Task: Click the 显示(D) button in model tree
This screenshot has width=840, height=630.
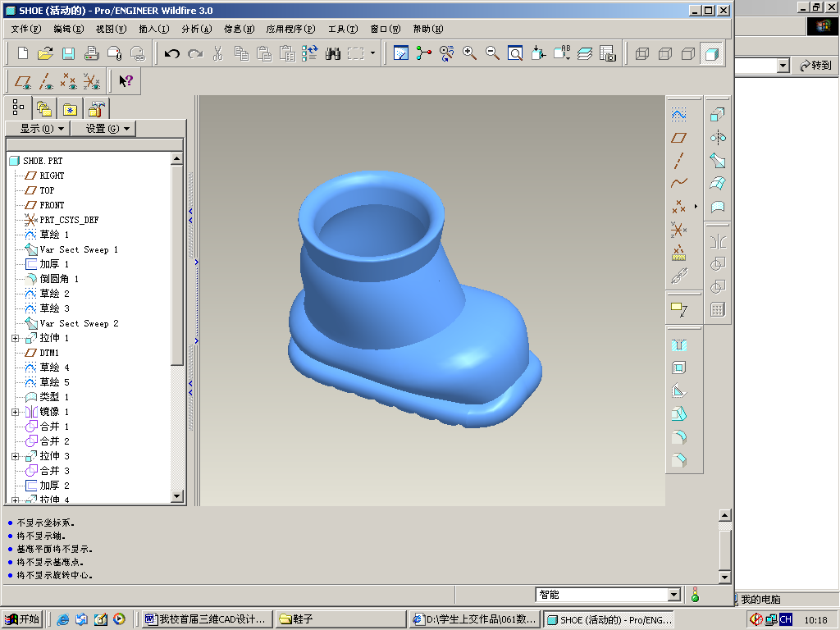Action: [x=37, y=129]
